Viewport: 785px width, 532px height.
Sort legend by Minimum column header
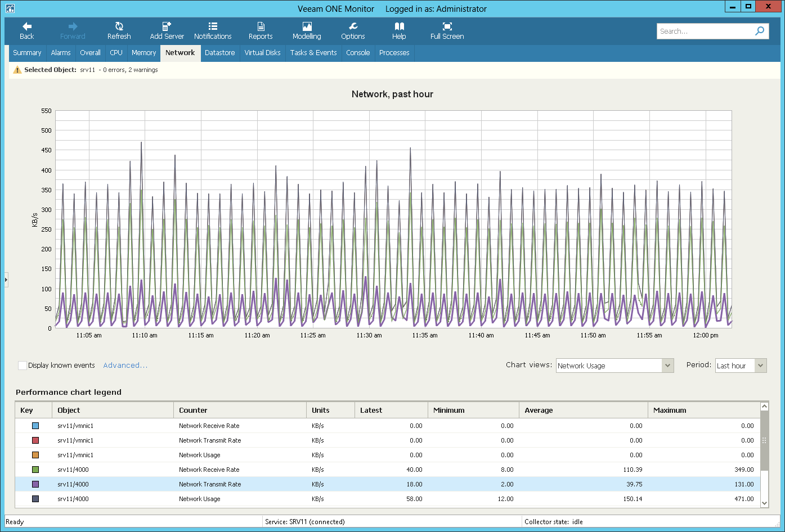coord(473,411)
